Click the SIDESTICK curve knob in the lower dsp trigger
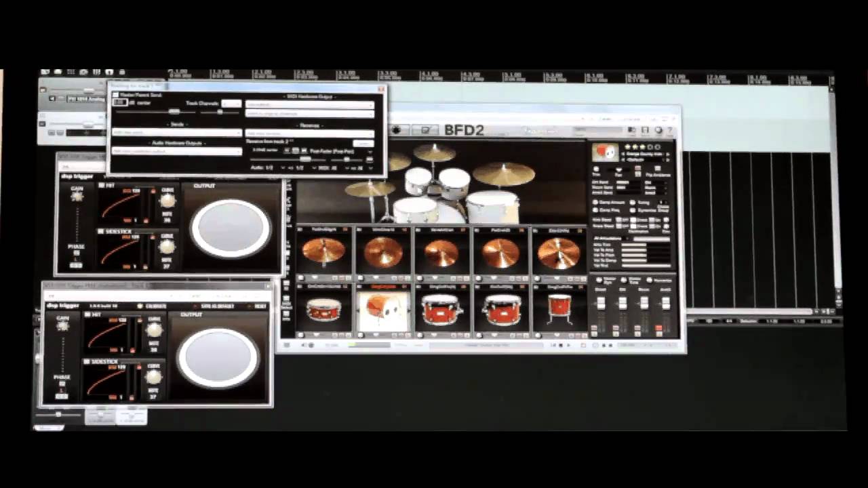This screenshot has width=868, height=488. tap(155, 376)
